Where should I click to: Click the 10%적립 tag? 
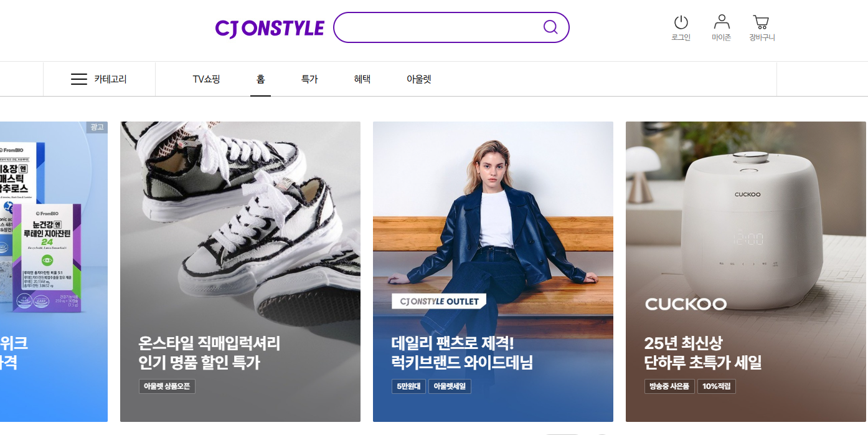pyautogui.click(x=717, y=386)
